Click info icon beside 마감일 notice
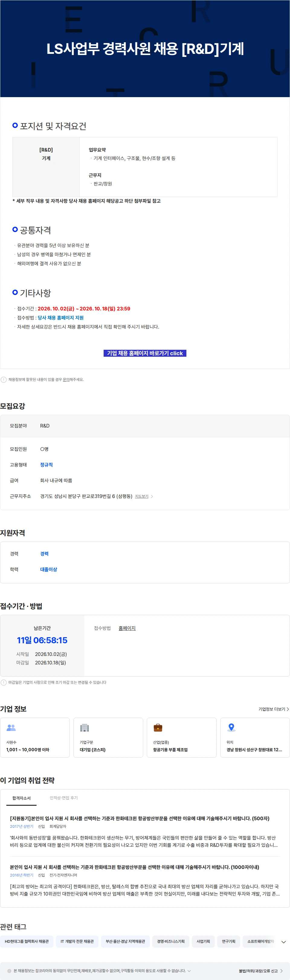The width and height of the screenshot is (290, 980). (x=4, y=682)
